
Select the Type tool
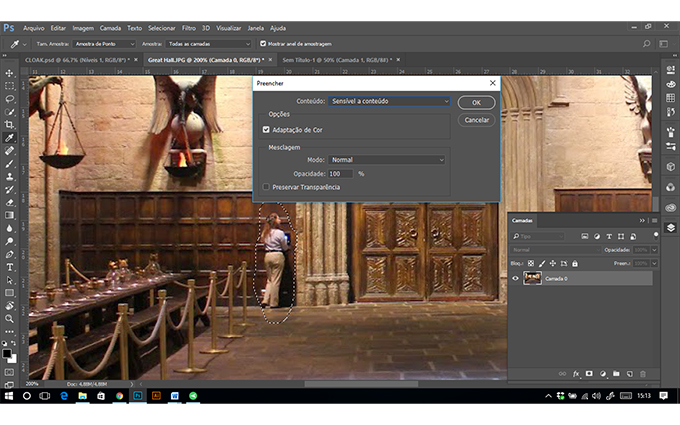9,267
